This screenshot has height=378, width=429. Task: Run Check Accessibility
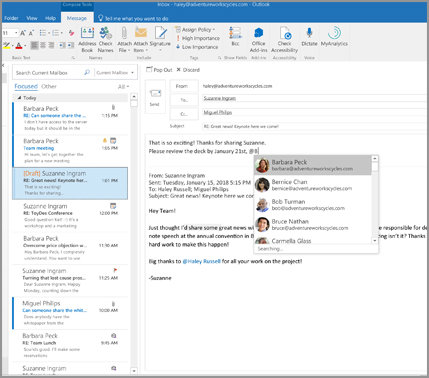tap(284, 40)
